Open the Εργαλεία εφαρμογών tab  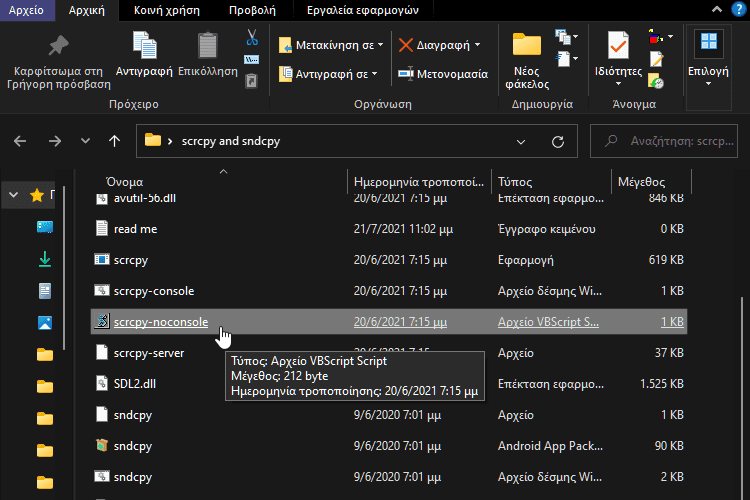(x=363, y=10)
